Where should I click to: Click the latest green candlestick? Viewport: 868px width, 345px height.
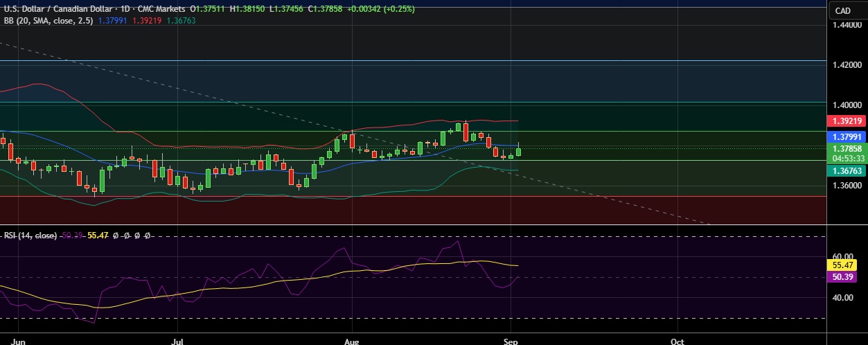pos(519,152)
